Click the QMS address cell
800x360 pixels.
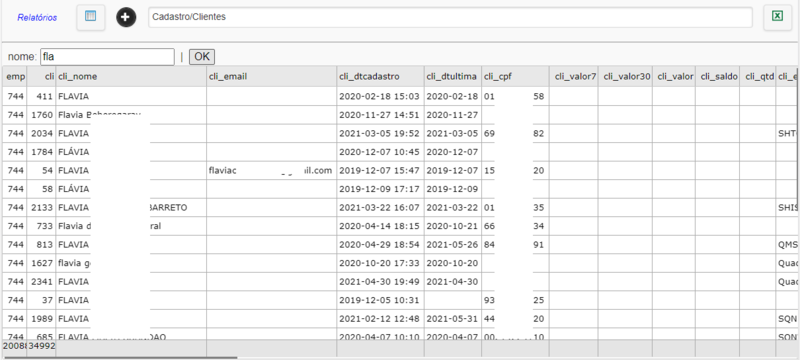[x=787, y=245]
